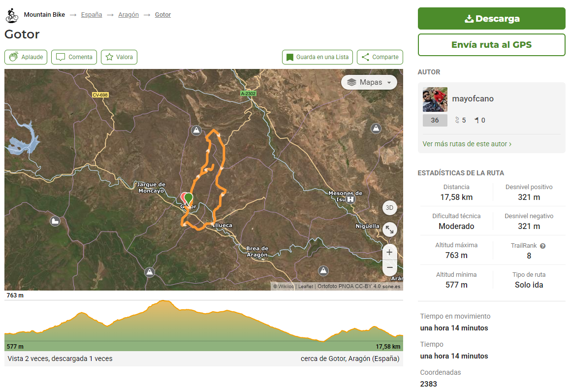The width and height of the screenshot is (570, 392).
Task: Open Ver más rutas de este autor
Action: (x=467, y=144)
